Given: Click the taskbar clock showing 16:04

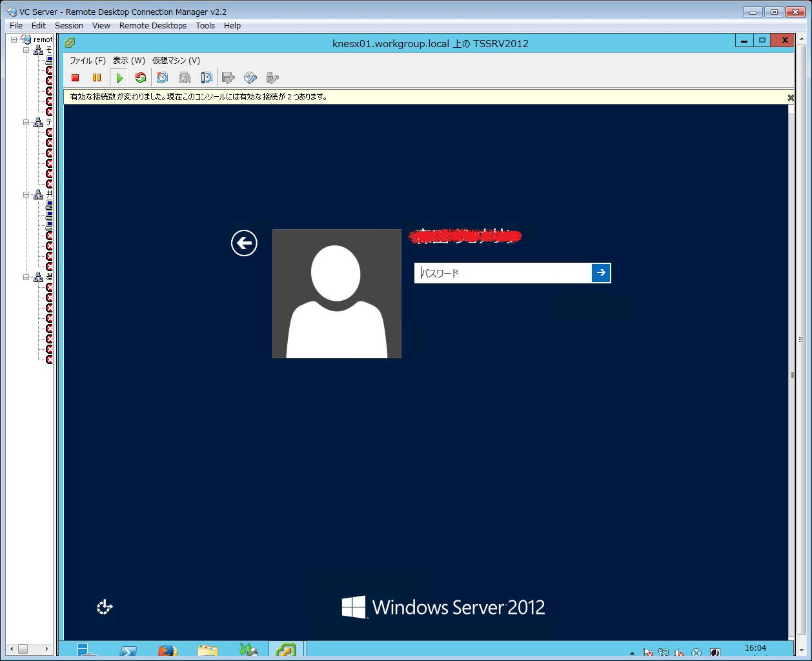Looking at the screenshot, I should [755, 649].
